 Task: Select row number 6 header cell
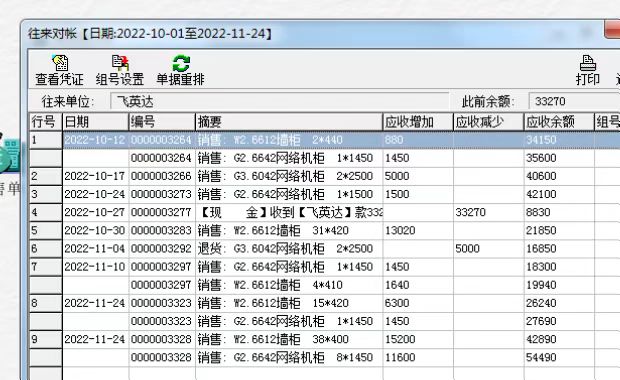tap(46, 249)
